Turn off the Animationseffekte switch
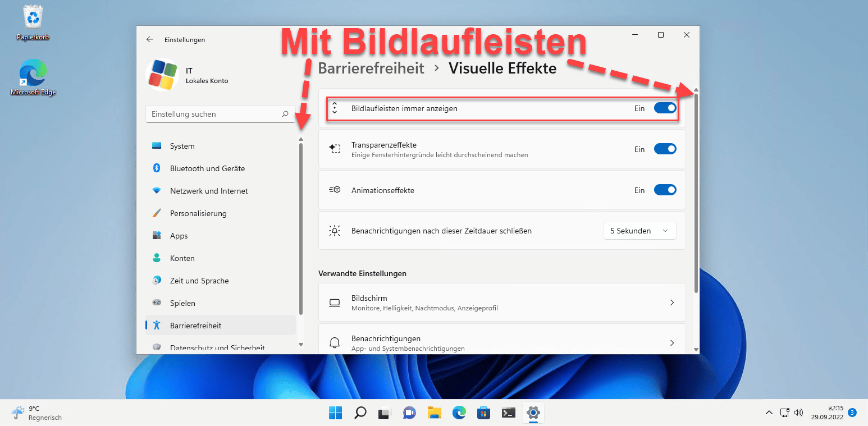The width and height of the screenshot is (868, 426). (665, 190)
